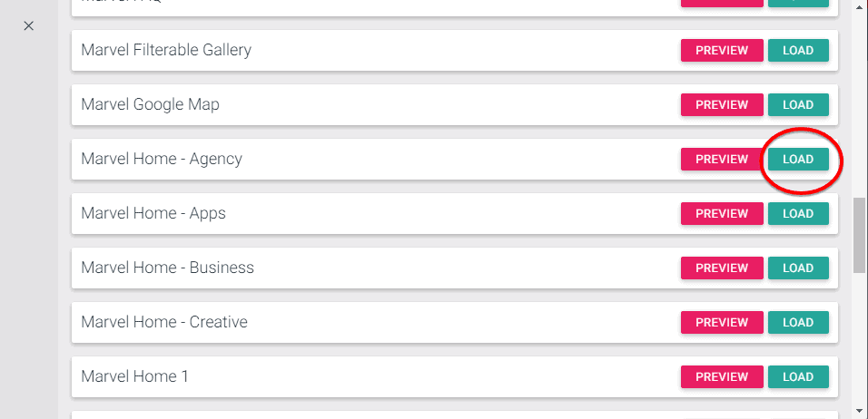Select the Marvel Google Map row title
The image size is (868, 419).
pyautogui.click(x=150, y=104)
